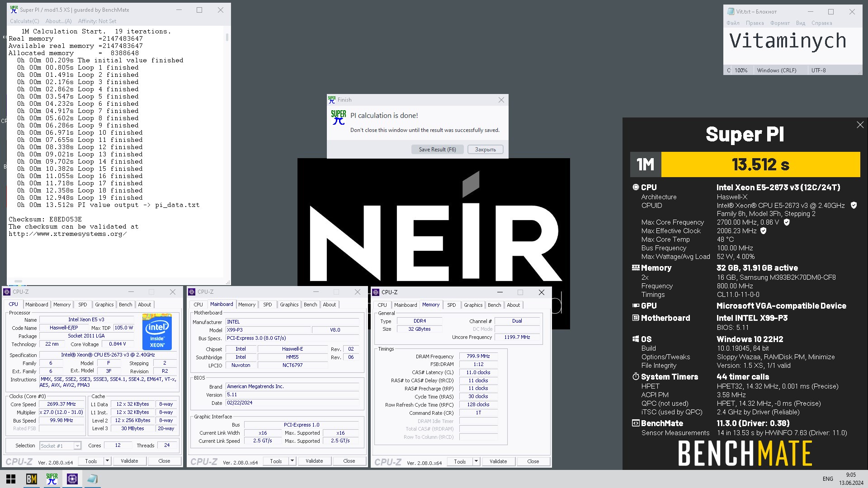Click the BenchMate section icon

[x=636, y=423]
